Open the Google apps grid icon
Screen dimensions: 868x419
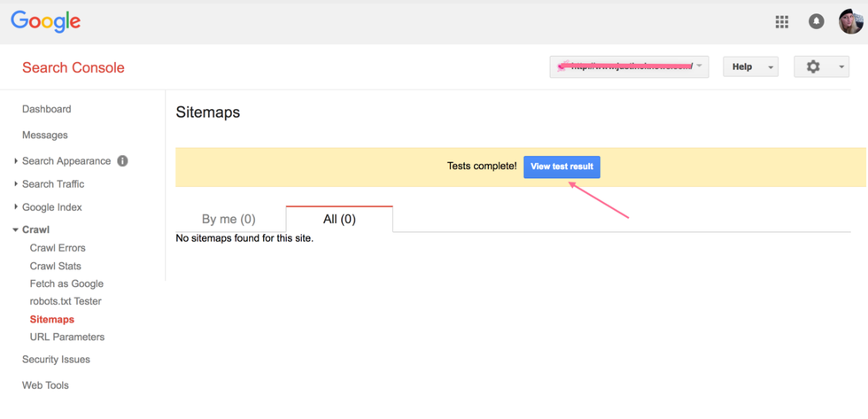(781, 21)
